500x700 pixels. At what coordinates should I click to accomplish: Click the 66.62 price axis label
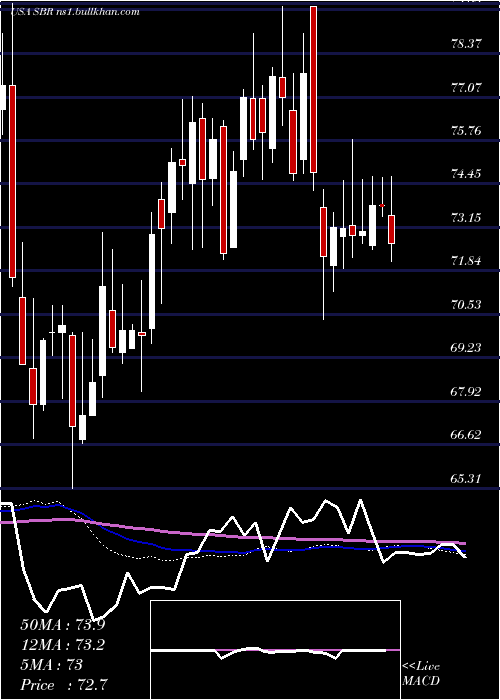(x=467, y=434)
